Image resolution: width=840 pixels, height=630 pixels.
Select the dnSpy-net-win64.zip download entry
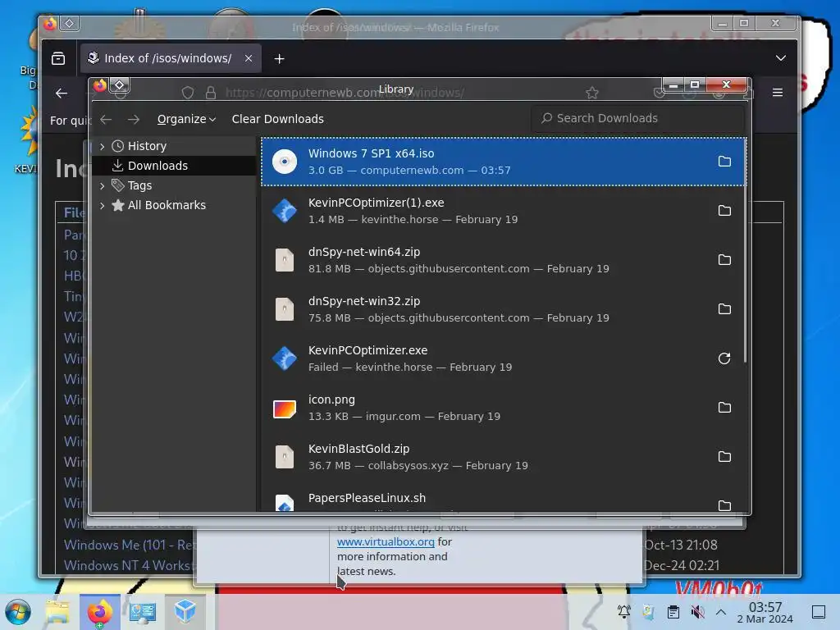(x=504, y=260)
